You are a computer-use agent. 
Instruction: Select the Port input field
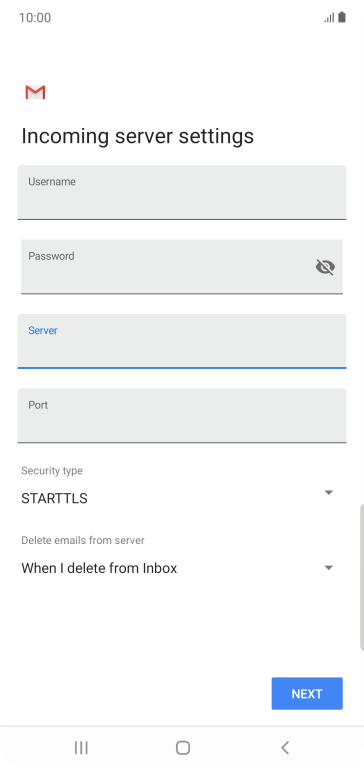tap(182, 416)
